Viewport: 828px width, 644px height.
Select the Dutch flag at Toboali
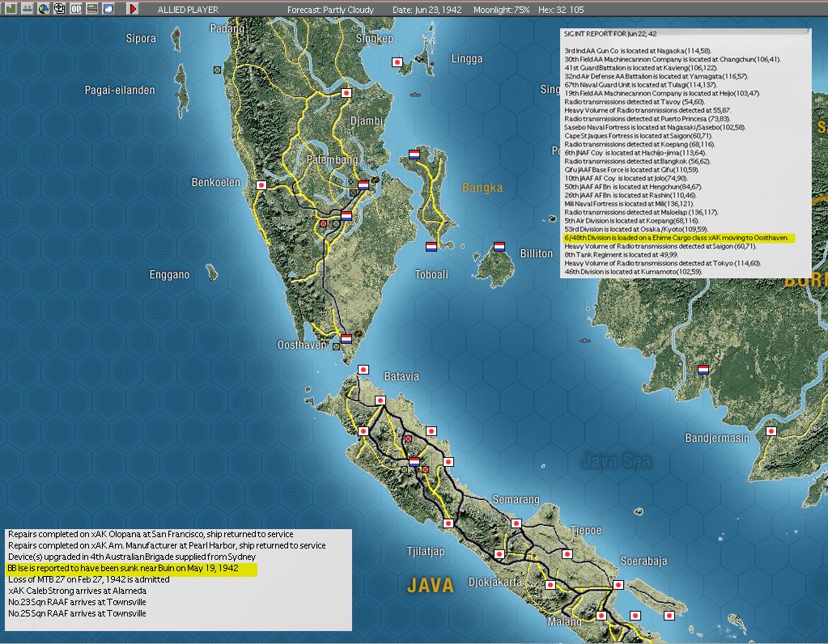[x=431, y=247]
